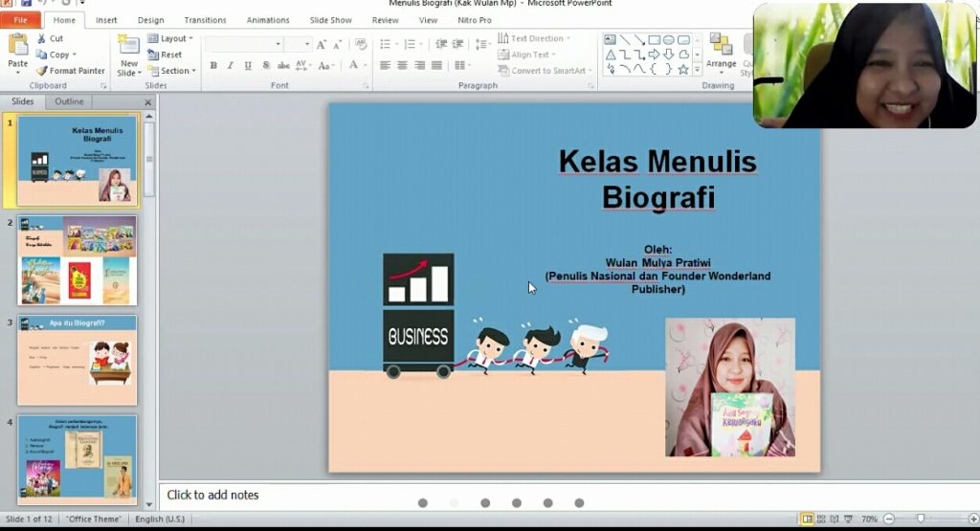Open Line Spacing options

pos(482,44)
